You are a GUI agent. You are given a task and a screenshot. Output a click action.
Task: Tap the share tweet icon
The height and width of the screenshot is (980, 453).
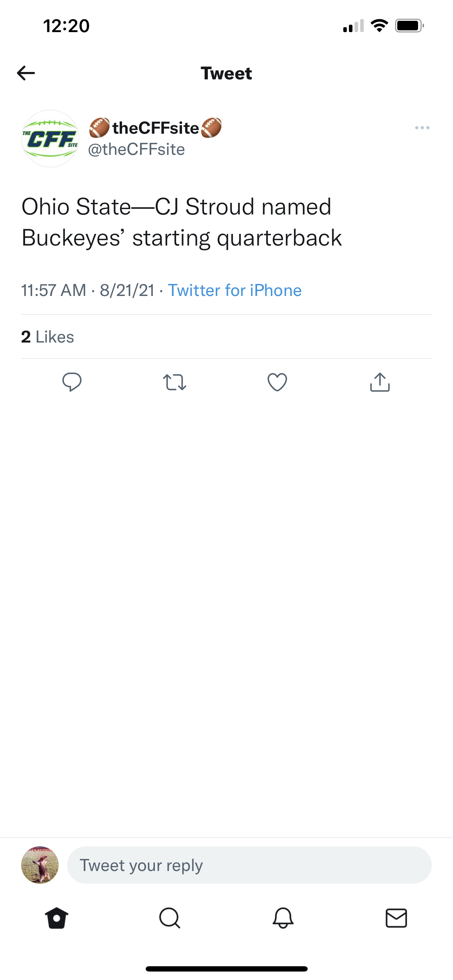click(380, 382)
